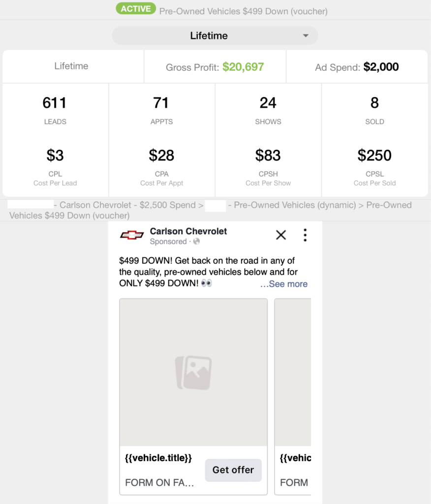Click the Carlson Chevrolet page name
Screen dimensions: 431x504
pyautogui.click(x=188, y=231)
